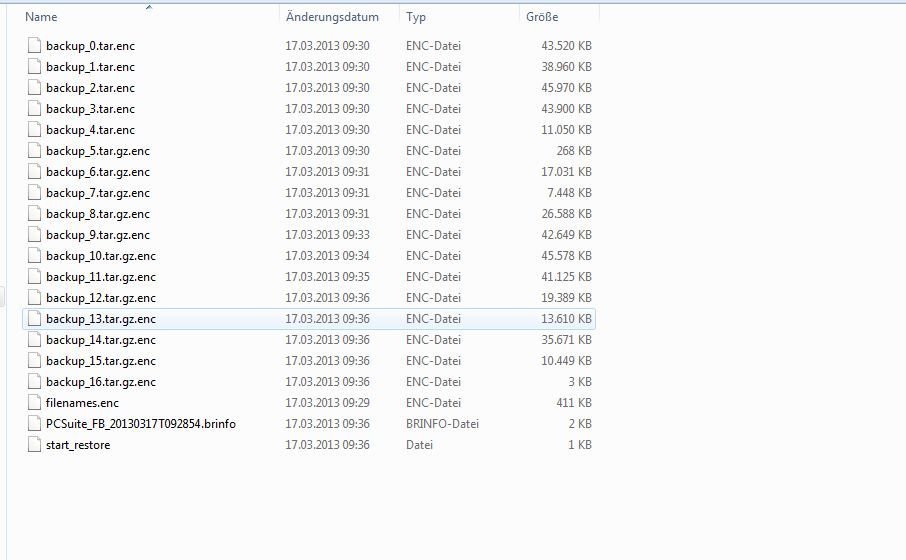
Task: Select file name backup_5.tar.gz.enc
Action: pyautogui.click(x=98, y=151)
